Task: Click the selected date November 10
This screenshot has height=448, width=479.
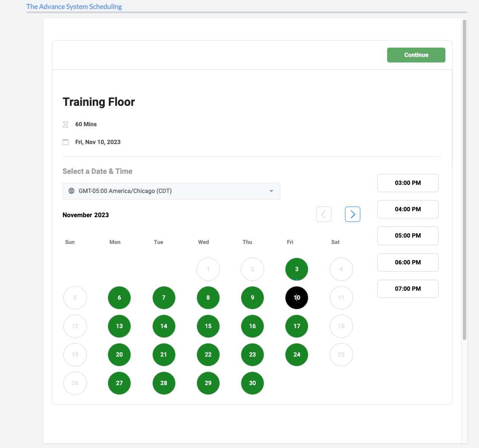Action: coord(297,298)
